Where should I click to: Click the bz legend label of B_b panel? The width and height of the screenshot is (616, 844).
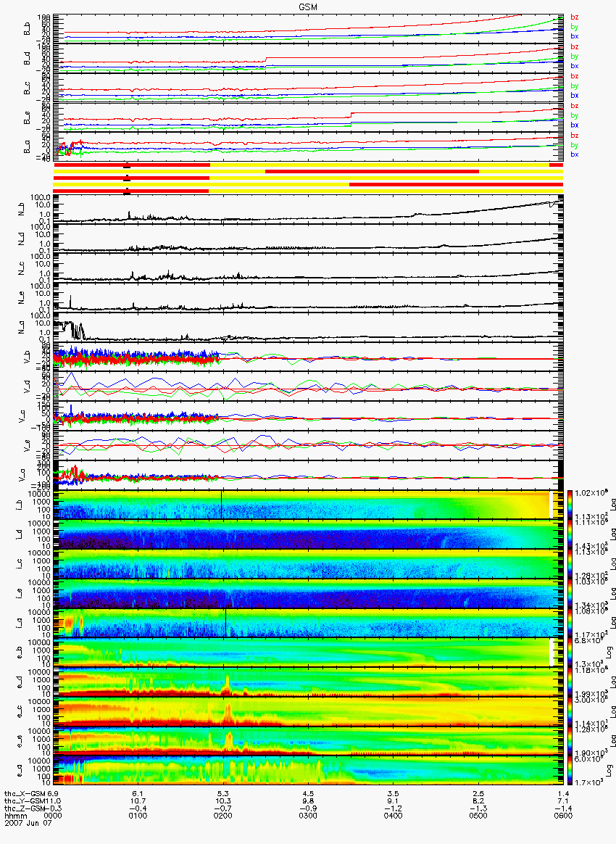coord(574,17)
